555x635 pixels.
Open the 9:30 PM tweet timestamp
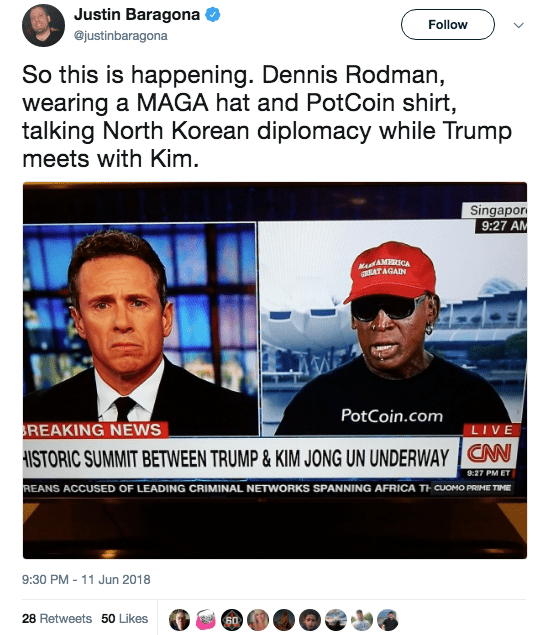point(86,580)
